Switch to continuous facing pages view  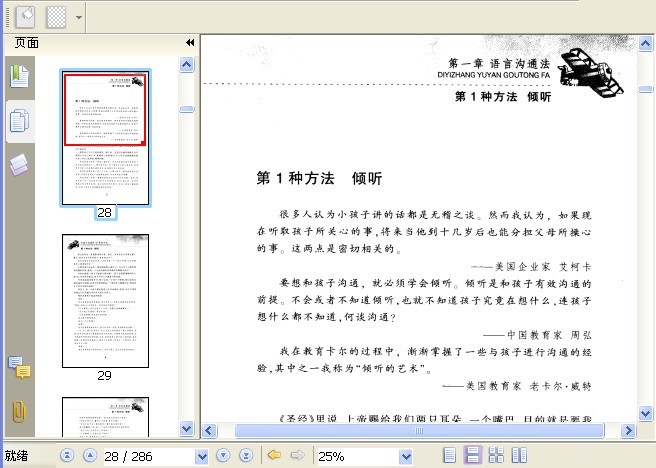pyautogui.click(x=519, y=455)
